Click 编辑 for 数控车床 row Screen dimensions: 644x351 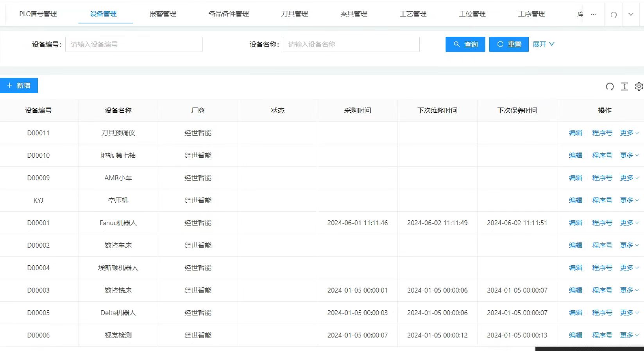point(576,245)
